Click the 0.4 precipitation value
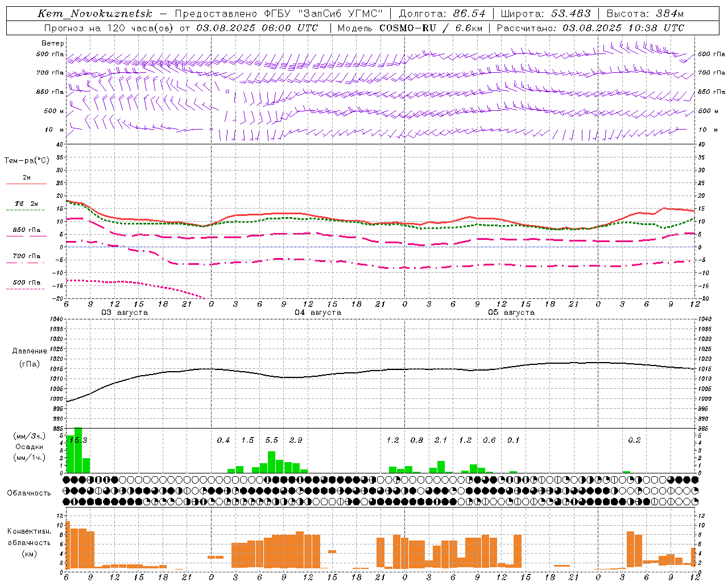 click(224, 440)
